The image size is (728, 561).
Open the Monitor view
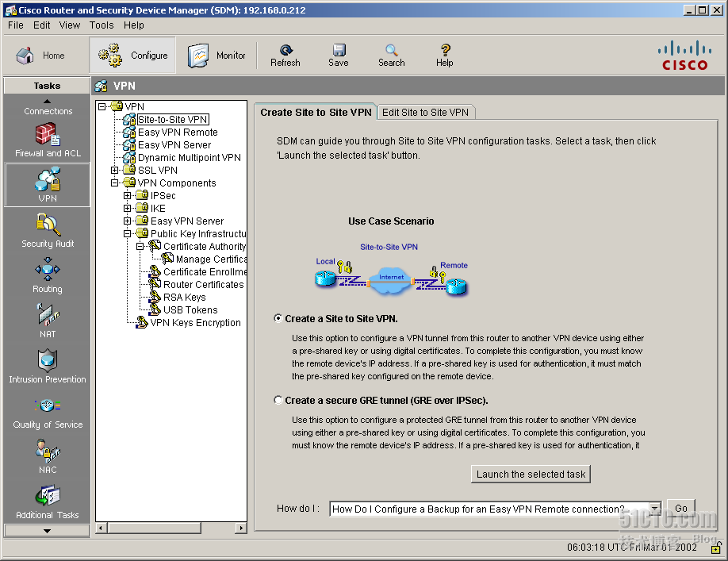pyautogui.click(x=216, y=56)
